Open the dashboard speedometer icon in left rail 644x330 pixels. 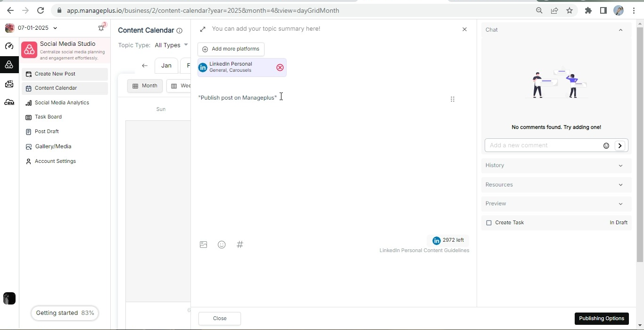[x=9, y=46]
